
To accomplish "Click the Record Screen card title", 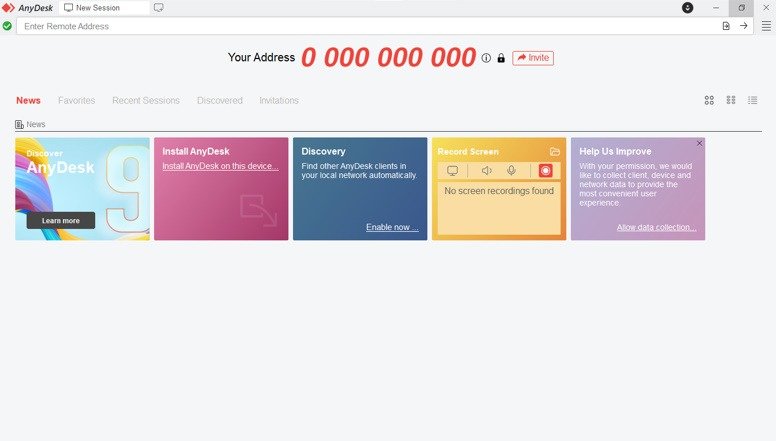I will click(468, 151).
